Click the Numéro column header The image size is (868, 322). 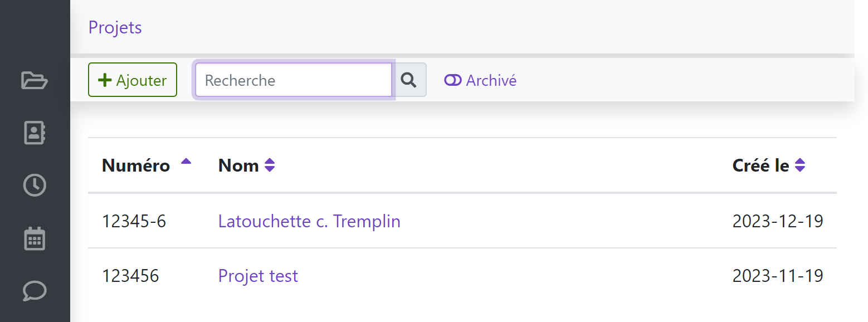(x=135, y=165)
